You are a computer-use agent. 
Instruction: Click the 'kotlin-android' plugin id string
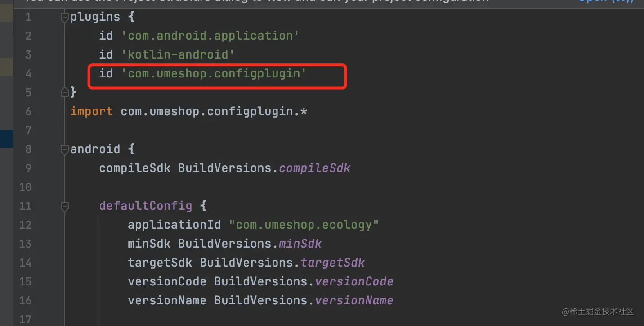coord(178,54)
